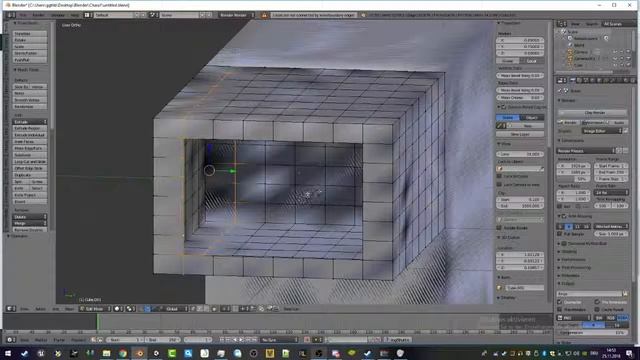Click the World icon in outliner
The height and width of the screenshot is (360, 640).
pyautogui.click(x=570, y=45)
